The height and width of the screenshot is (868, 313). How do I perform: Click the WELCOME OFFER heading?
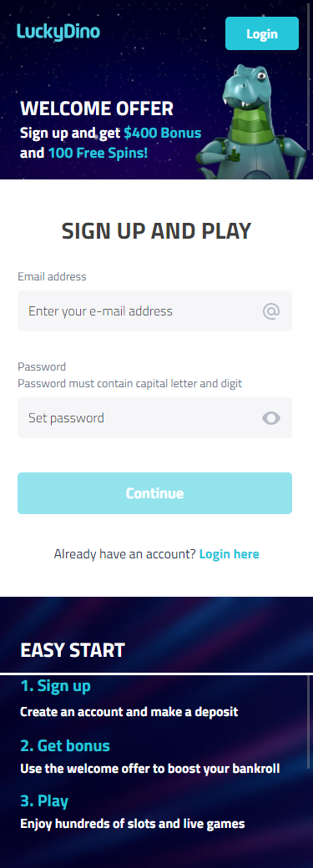click(96, 108)
